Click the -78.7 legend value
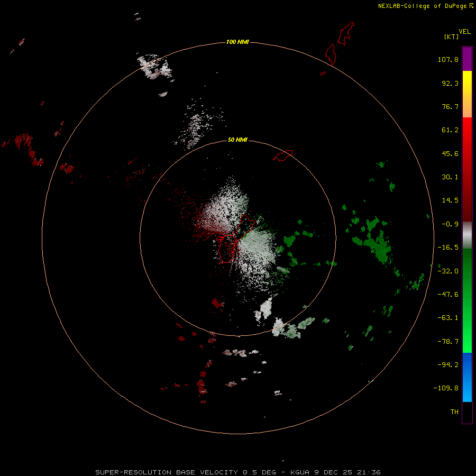476x476 pixels. (448, 342)
